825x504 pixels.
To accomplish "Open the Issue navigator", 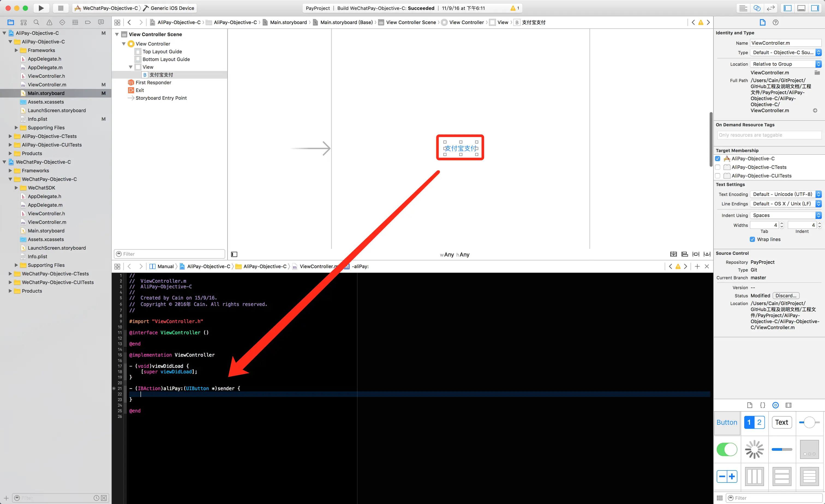I will (49, 22).
